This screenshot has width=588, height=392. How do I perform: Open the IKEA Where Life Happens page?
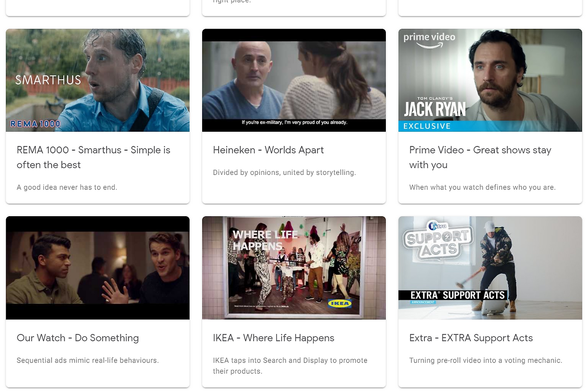274,338
